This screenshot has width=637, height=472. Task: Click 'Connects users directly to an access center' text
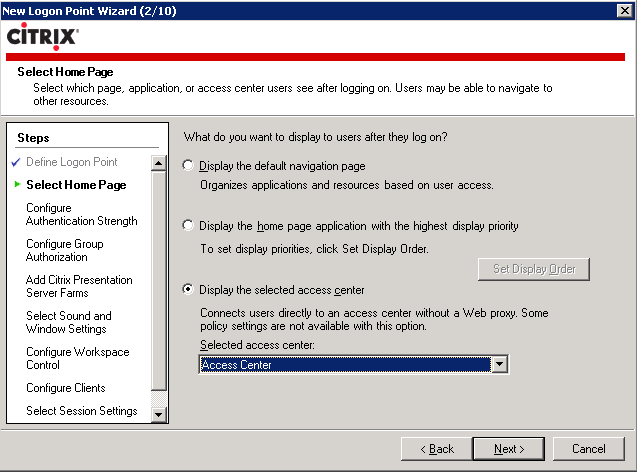tap(374, 319)
